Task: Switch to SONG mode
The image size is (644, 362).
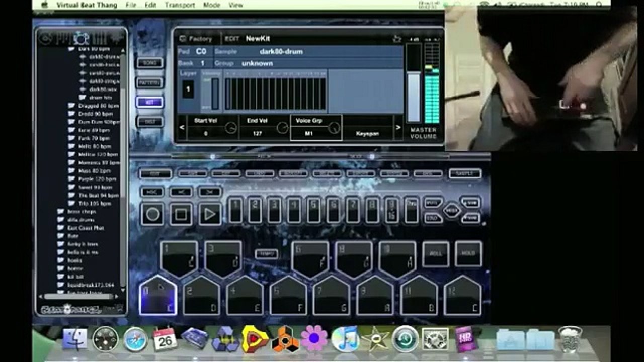Action: [149, 63]
